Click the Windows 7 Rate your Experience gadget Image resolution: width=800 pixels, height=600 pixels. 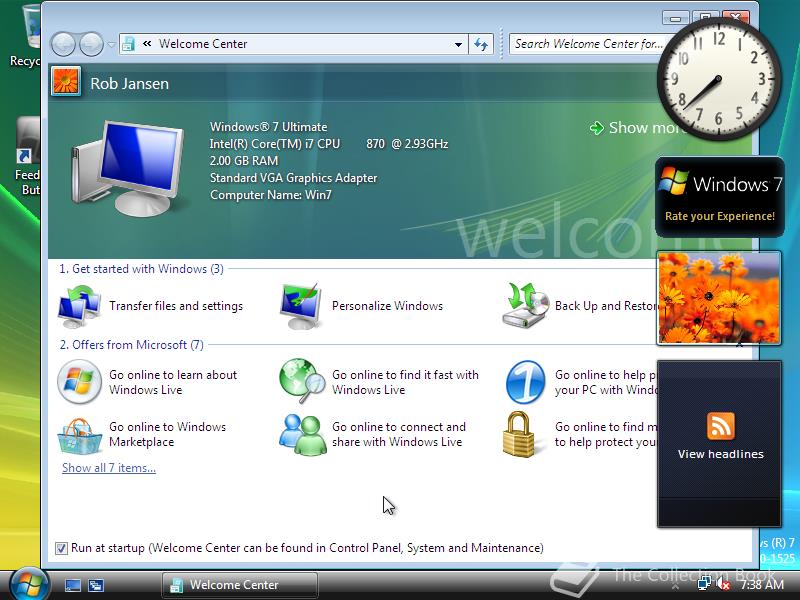click(719, 197)
